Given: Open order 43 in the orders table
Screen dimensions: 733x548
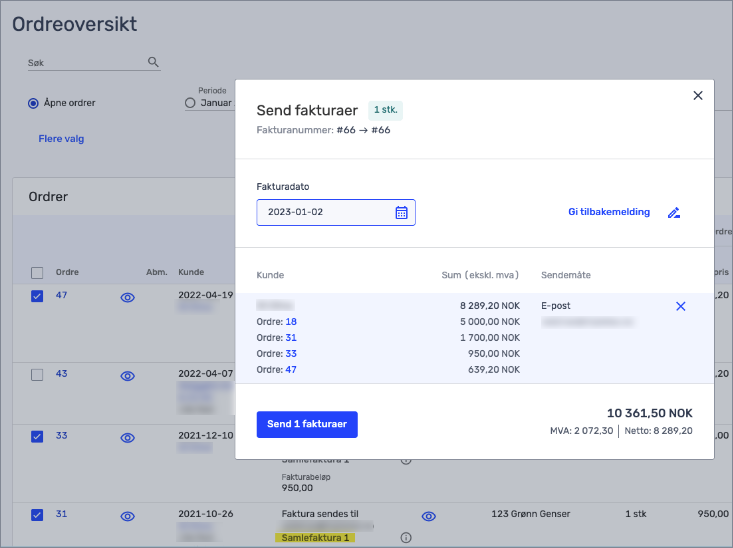Looking at the screenshot, I should (62, 374).
